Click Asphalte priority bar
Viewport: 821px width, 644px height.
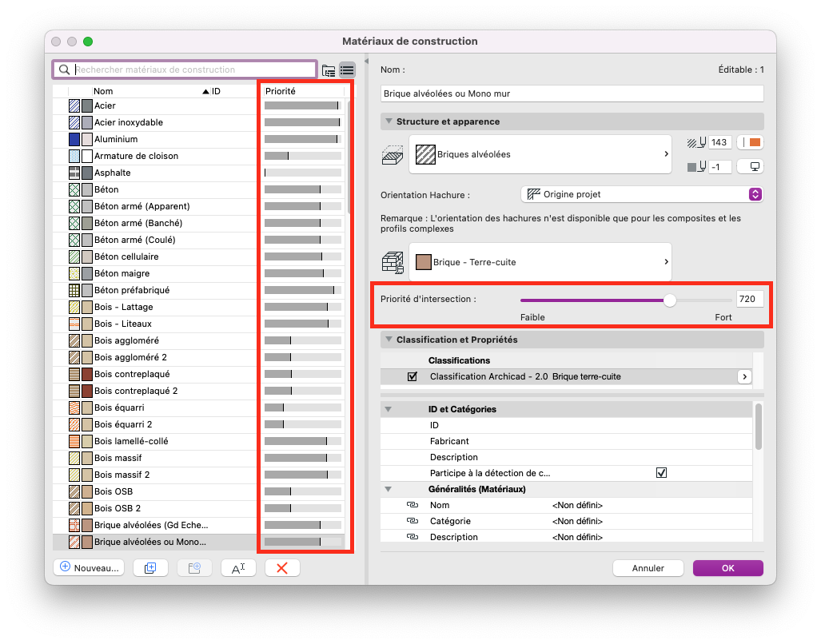pyautogui.click(x=303, y=173)
